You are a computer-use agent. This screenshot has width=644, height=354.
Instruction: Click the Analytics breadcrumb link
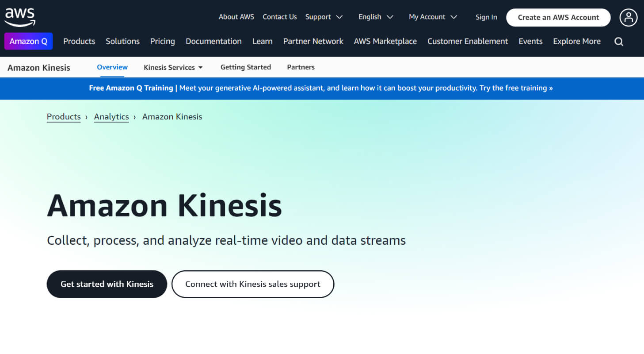coord(111,117)
